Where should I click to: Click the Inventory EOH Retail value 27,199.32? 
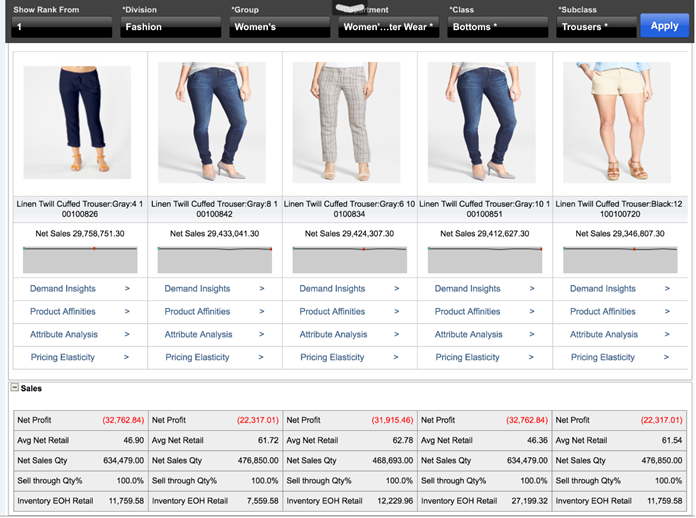530,501
